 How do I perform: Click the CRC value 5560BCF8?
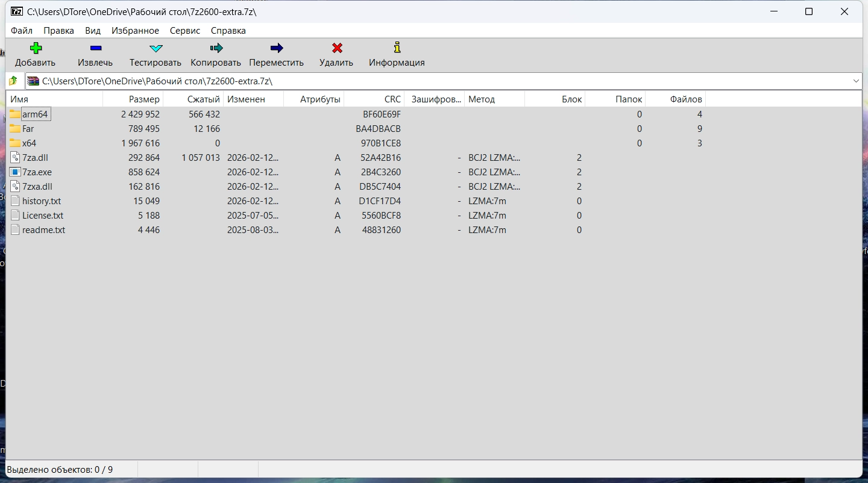(381, 216)
